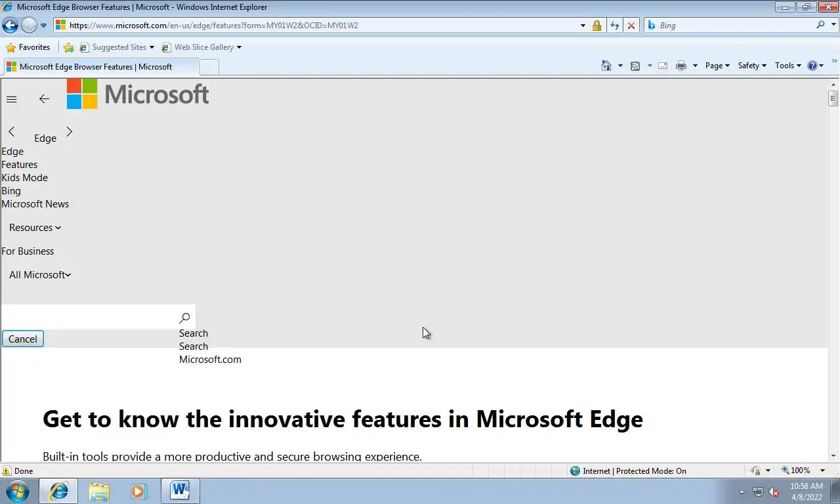This screenshot has height=504, width=840.
Task: Click the Search Microsoft.com text
Action: (210, 353)
